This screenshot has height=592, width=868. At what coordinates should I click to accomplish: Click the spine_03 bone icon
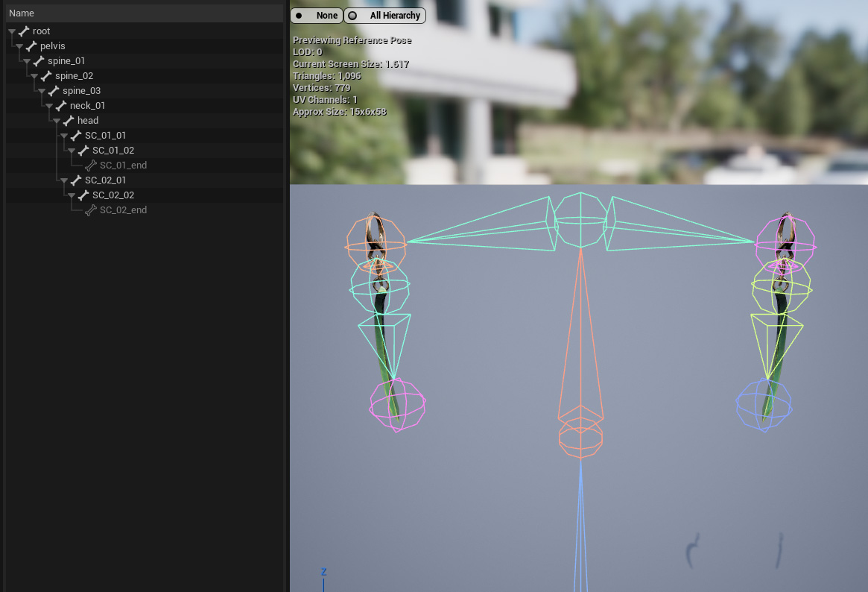[54, 91]
